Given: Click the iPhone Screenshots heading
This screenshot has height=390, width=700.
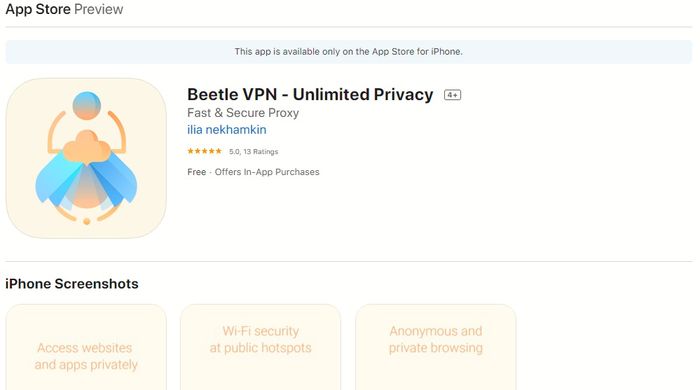Looking at the screenshot, I should (72, 284).
